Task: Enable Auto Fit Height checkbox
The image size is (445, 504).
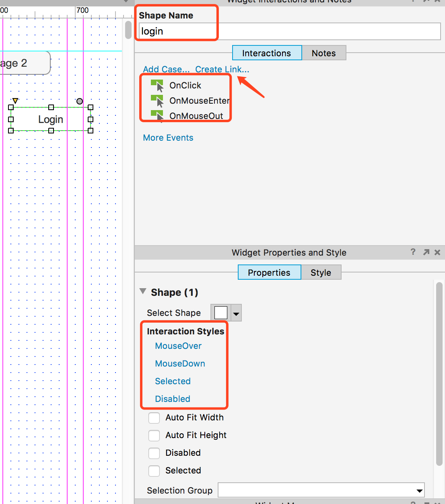Action: point(154,436)
